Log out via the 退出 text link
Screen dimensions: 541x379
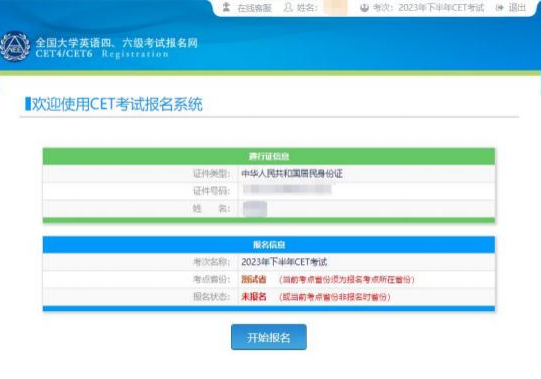[517, 7]
